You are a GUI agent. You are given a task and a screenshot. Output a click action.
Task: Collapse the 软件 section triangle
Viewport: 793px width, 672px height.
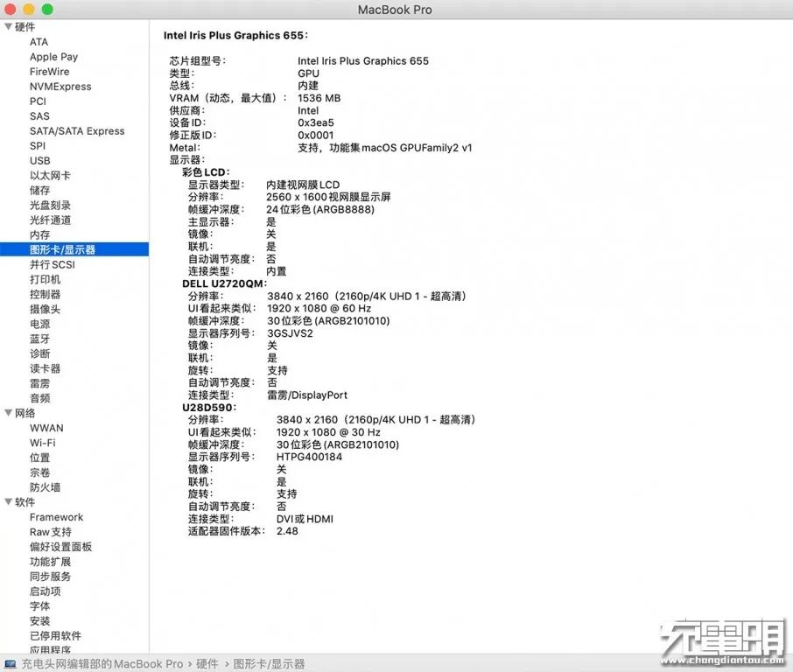tap(8, 501)
